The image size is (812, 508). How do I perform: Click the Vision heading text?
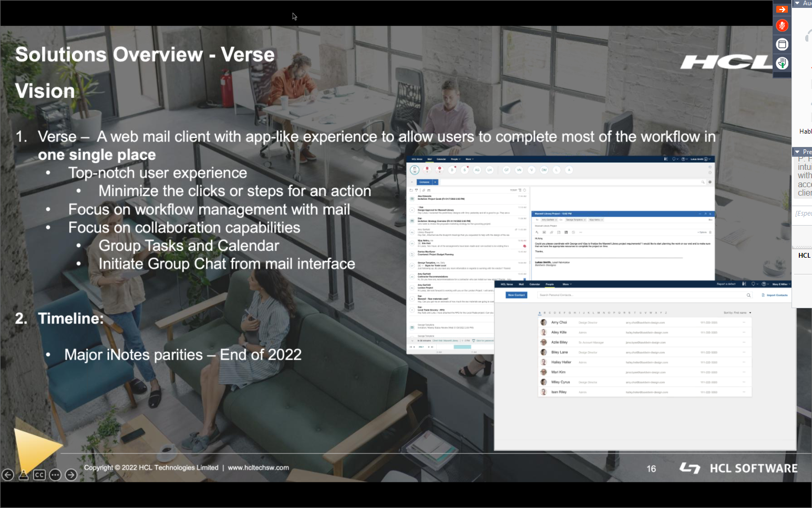coord(45,91)
